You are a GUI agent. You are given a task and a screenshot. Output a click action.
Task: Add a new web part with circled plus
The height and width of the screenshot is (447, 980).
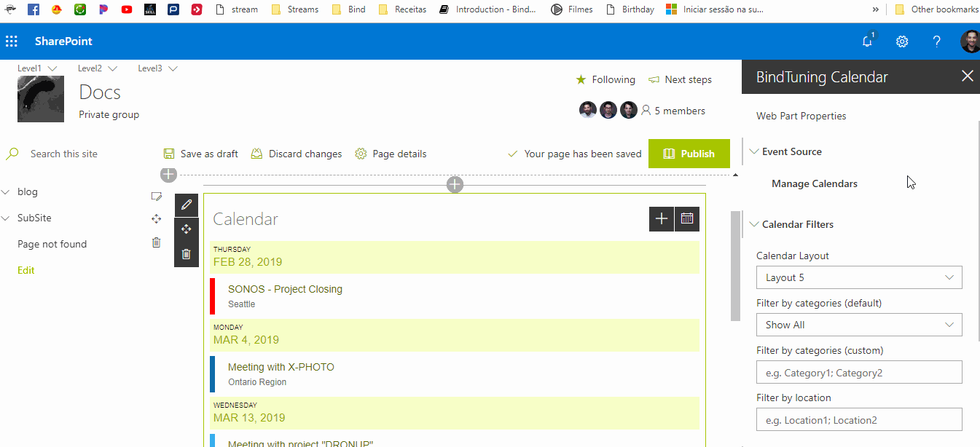coord(455,185)
